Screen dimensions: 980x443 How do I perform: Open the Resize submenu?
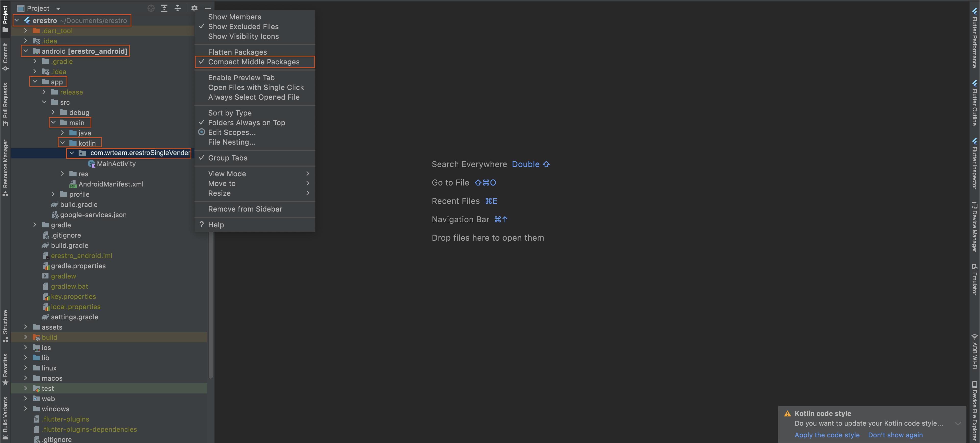tap(254, 193)
